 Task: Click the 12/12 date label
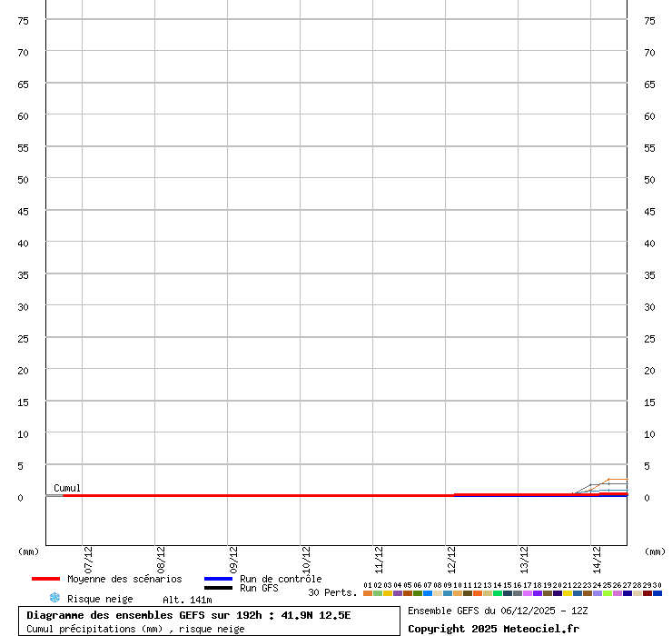(451, 555)
